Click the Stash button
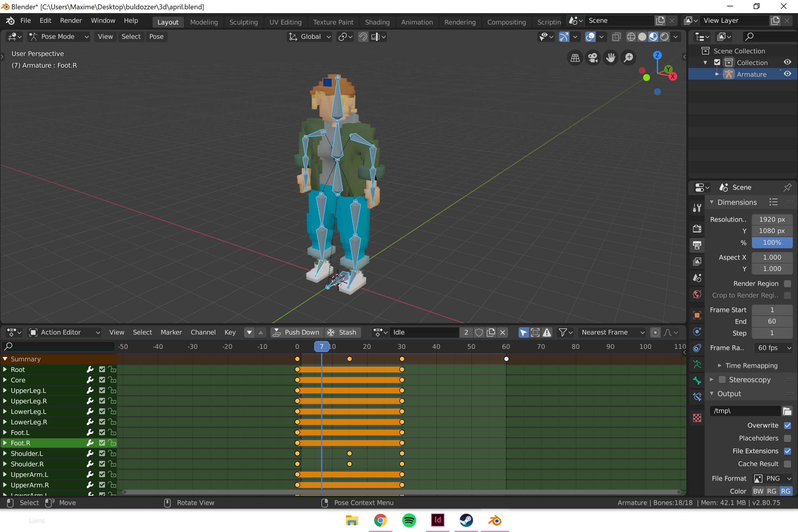798x532 pixels. click(x=342, y=332)
